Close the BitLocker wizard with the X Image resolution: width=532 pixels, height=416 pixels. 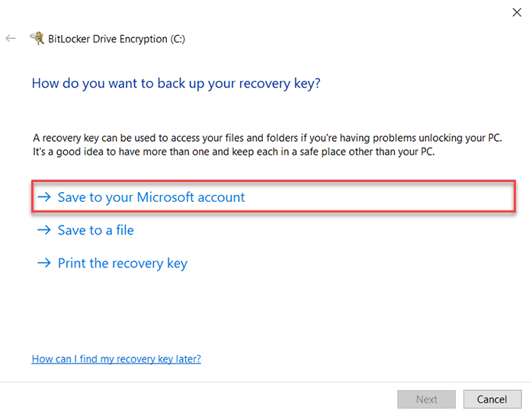pos(518,12)
